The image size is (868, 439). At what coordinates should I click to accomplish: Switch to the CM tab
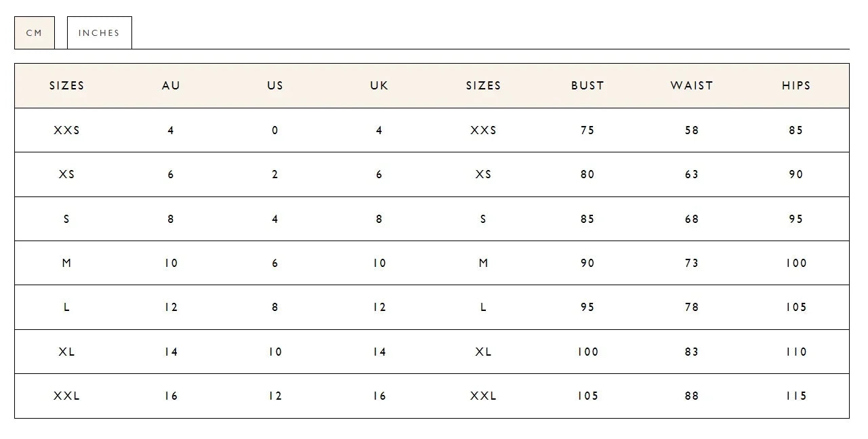click(x=34, y=32)
